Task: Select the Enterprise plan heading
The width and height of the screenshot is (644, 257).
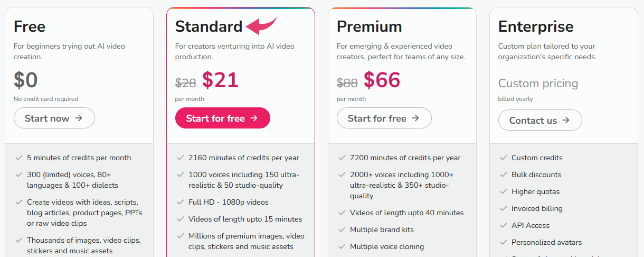Action: coord(536,26)
